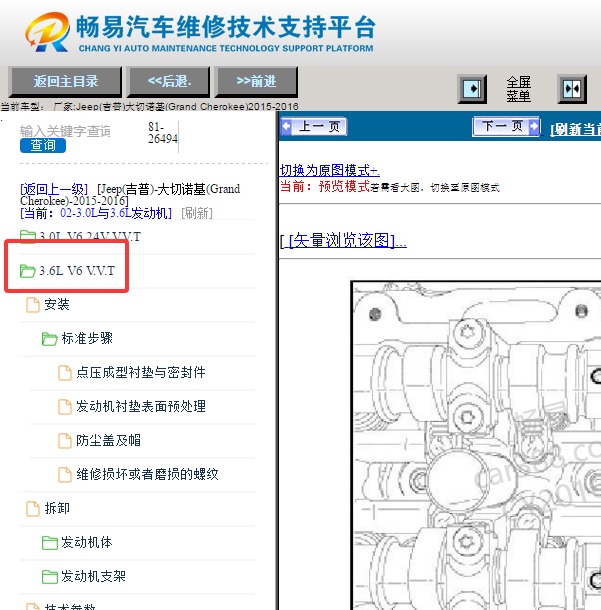Click the engine diagram image
Viewport: 601px width, 610px height.
[476, 445]
